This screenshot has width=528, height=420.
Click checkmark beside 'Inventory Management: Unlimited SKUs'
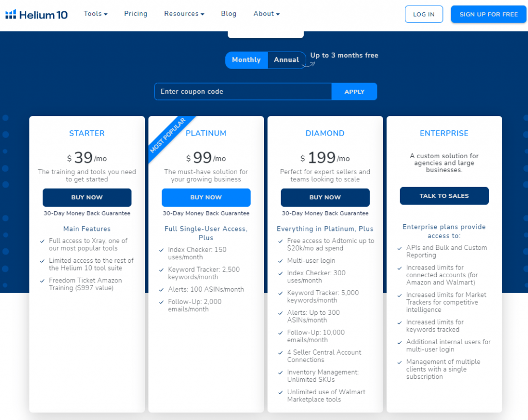click(280, 373)
